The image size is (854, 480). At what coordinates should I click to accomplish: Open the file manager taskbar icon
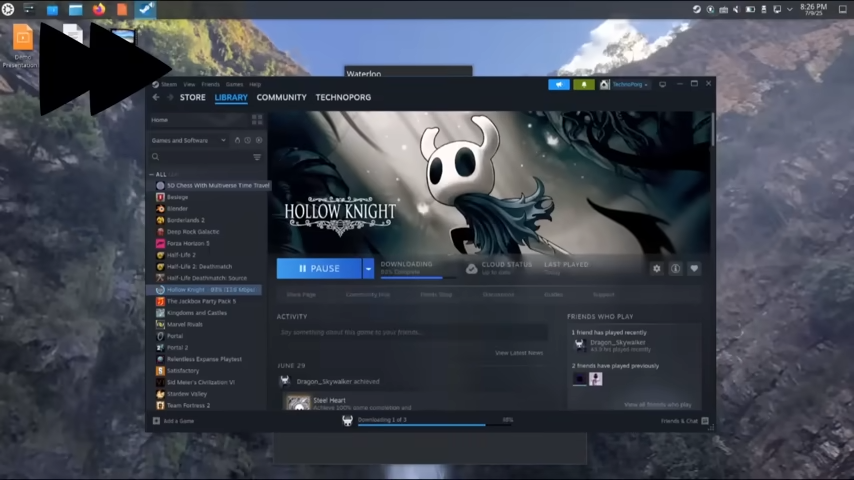click(x=75, y=9)
